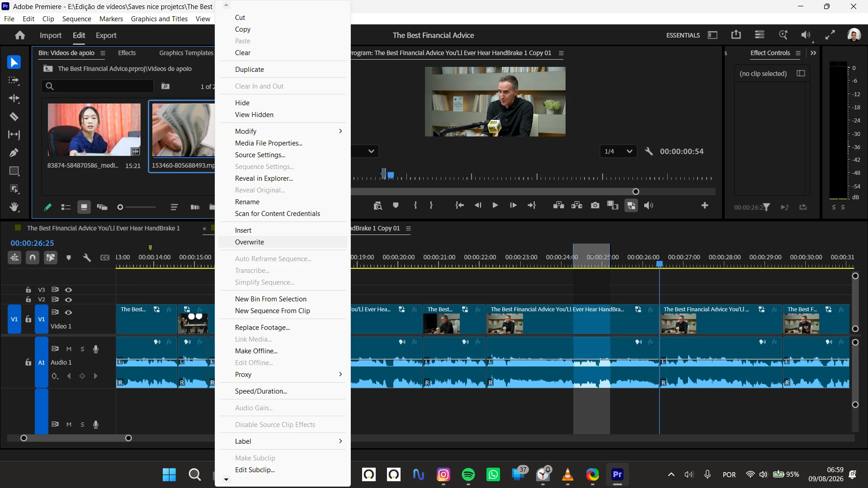Screen dimensions: 868x488
Task: Click Mark Out bracket button
Action: pyautogui.click(x=431, y=206)
